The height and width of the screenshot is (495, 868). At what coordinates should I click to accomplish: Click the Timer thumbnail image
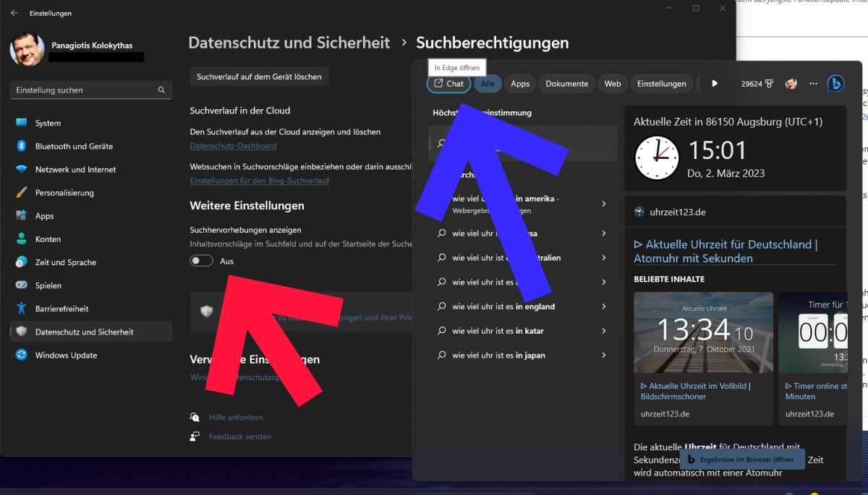(x=812, y=332)
